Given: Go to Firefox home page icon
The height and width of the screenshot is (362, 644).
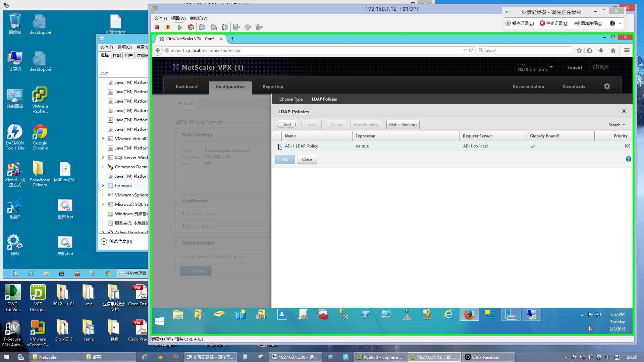Looking at the screenshot, I should pyautogui.click(x=613, y=51).
